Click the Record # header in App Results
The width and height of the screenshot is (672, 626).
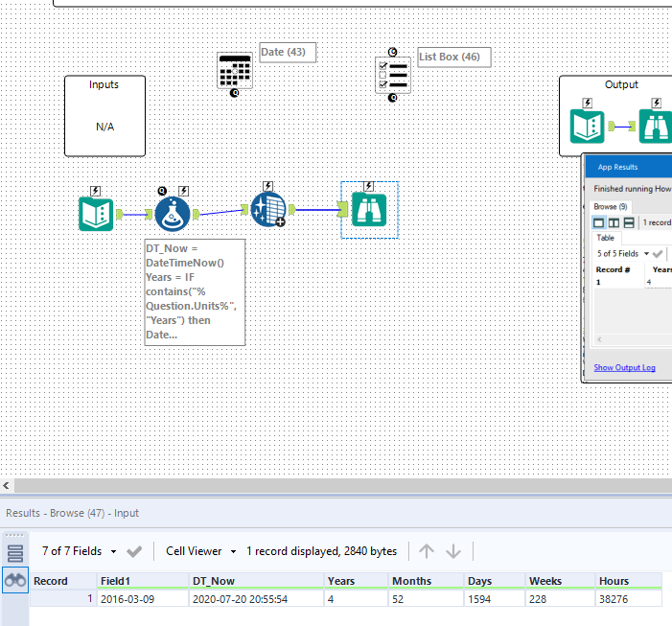pos(613,269)
